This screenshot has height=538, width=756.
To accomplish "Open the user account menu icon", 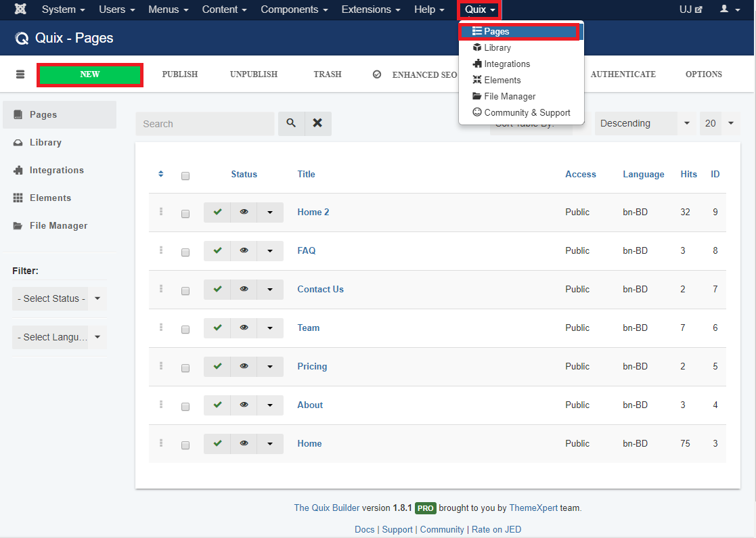I will click(730, 9).
